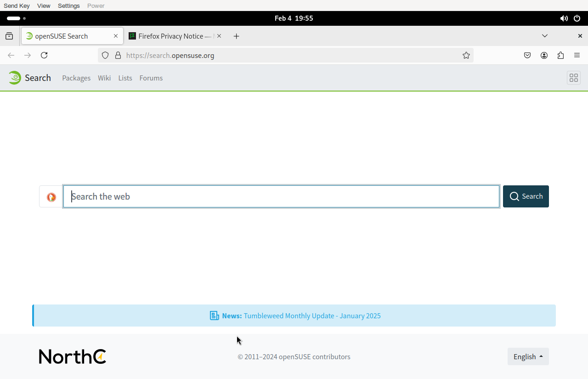
Task: Go to the Lists link
Action: pyautogui.click(x=125, y=78)
